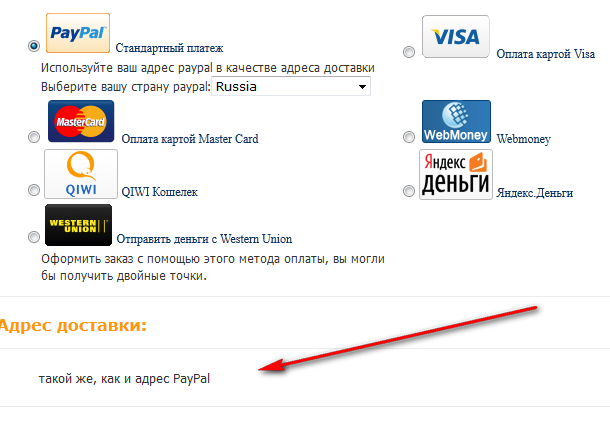Image resolution: width=610 pixels, height=443 pixels.
Task: Click the Яндекс Деньги logo
Action: [x=456, y=175]
